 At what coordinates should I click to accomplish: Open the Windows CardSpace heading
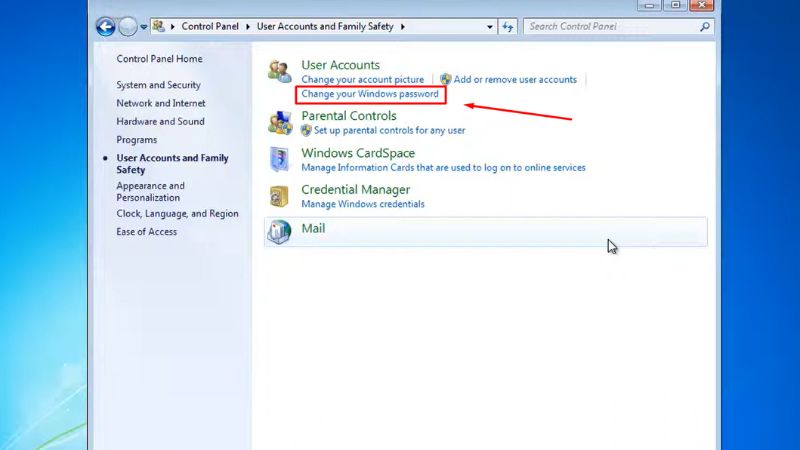tap(358, 153)
